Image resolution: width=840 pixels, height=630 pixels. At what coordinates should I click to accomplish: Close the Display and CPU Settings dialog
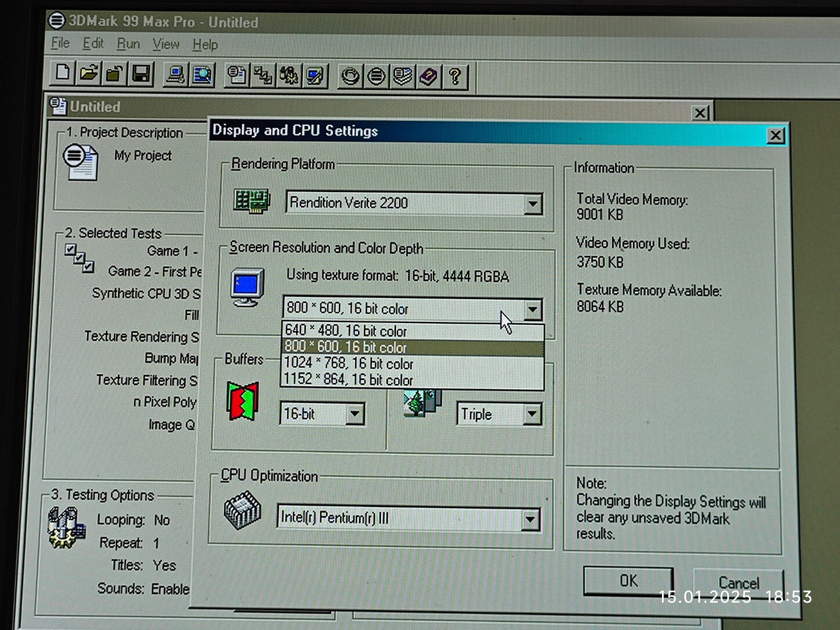pyautogui.click(x=775, y=136)
